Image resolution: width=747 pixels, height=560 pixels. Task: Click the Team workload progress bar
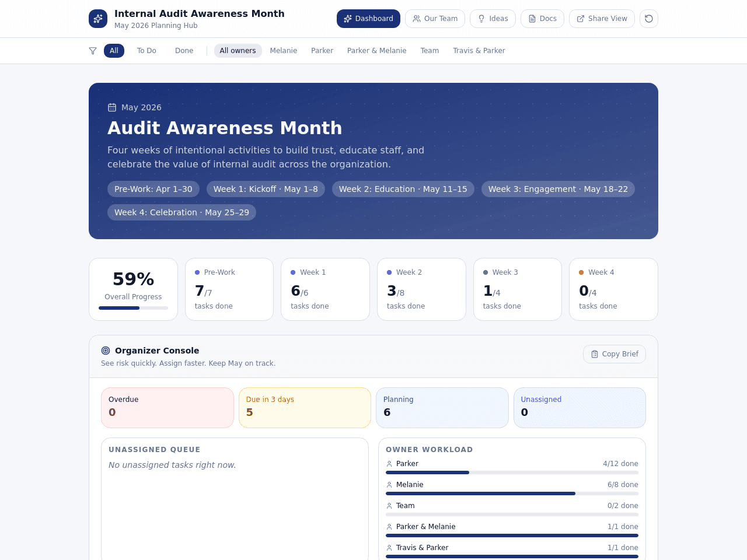512,514
